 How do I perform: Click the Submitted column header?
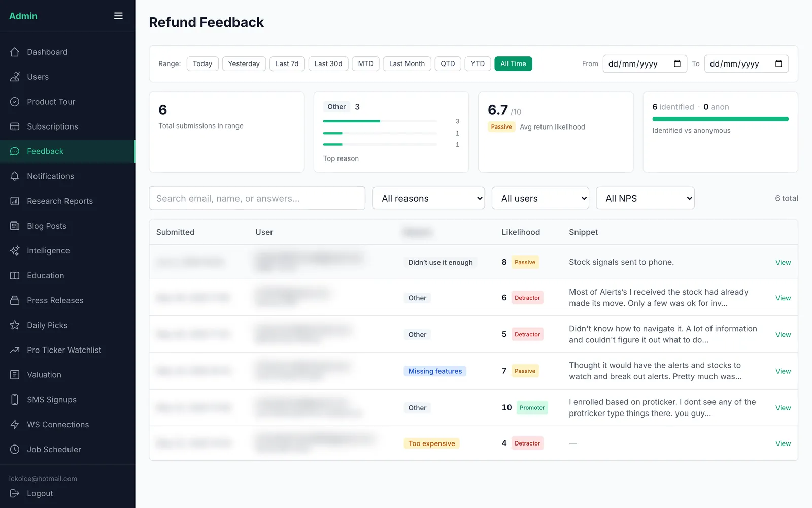tap(175, 232)
